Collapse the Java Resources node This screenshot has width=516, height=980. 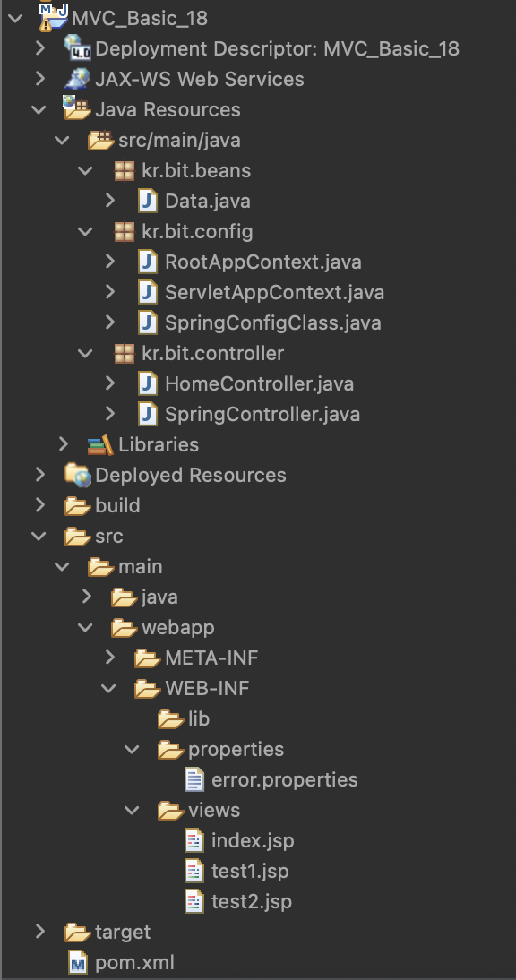(x=39, y=109)
